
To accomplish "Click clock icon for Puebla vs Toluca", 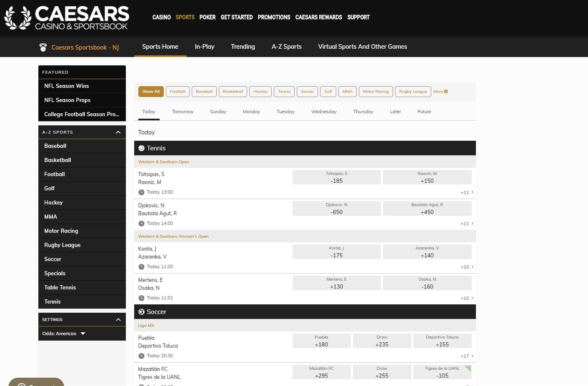I will click(141, 356).
